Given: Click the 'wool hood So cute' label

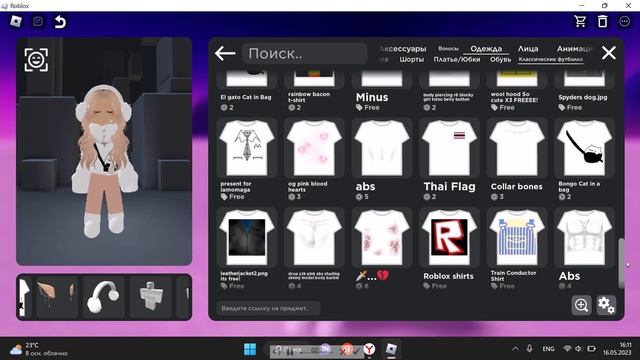Looking at the screenshot, I should 514,97.
